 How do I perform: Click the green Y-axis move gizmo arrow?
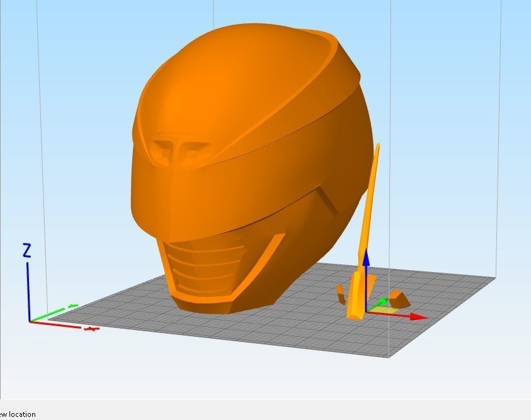(x=382, y=302)
